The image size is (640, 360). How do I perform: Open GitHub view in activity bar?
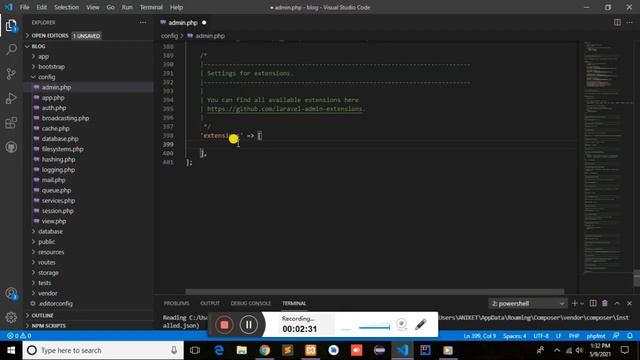[11, 147]
